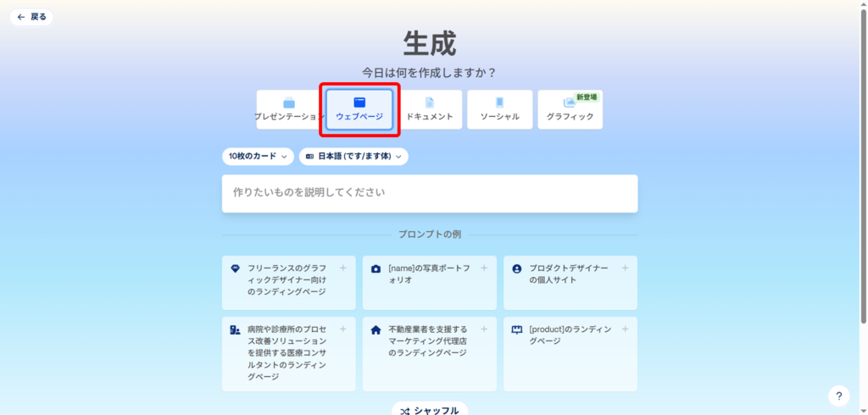
Task: Choose the ソーシャル content type
Action: coord(499,110)
